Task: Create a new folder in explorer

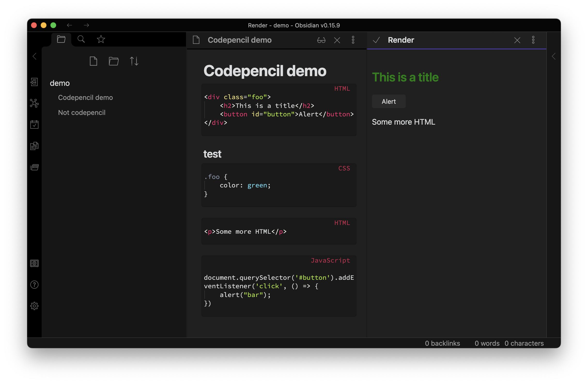Action: 114,61
